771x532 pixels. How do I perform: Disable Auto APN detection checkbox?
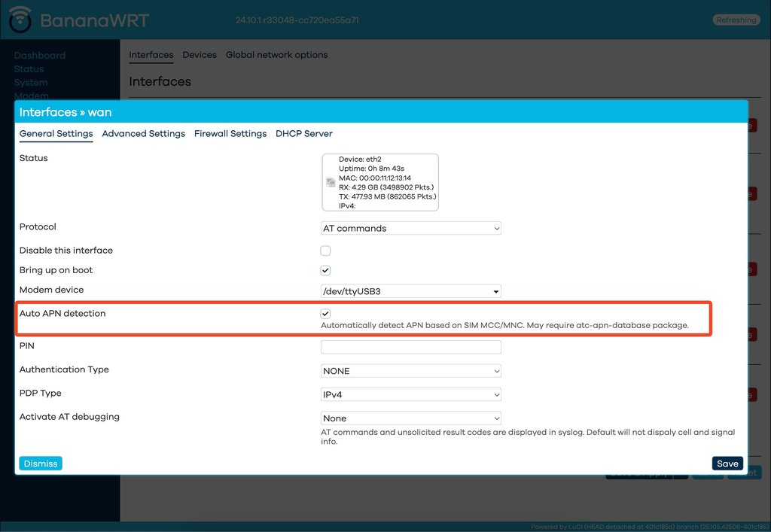[x=325, y=313]
